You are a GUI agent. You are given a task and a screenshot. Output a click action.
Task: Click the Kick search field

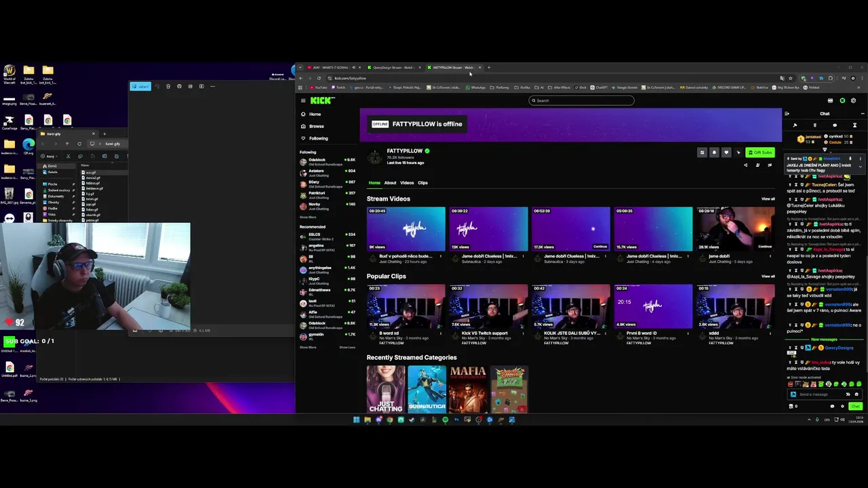(x=581, y=100)
